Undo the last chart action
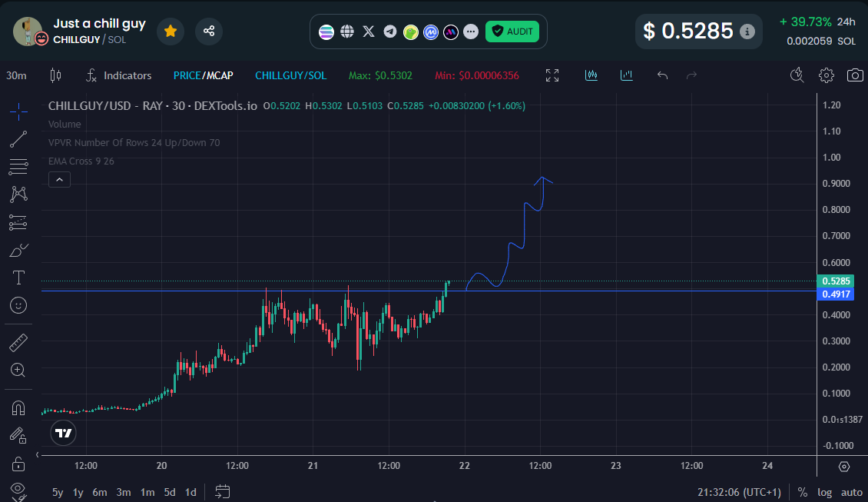The width and height of the screenshot is (868, 502). tap(662, 75)
